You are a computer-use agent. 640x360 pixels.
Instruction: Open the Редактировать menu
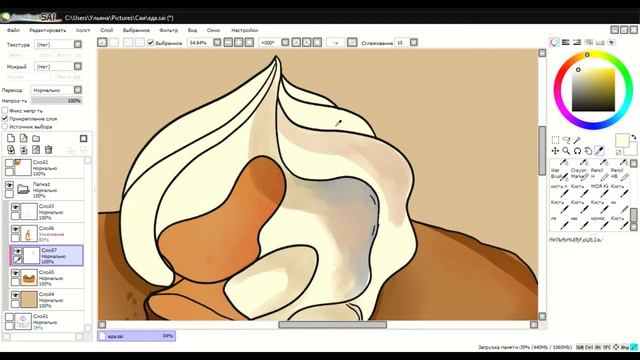[47, 30]
